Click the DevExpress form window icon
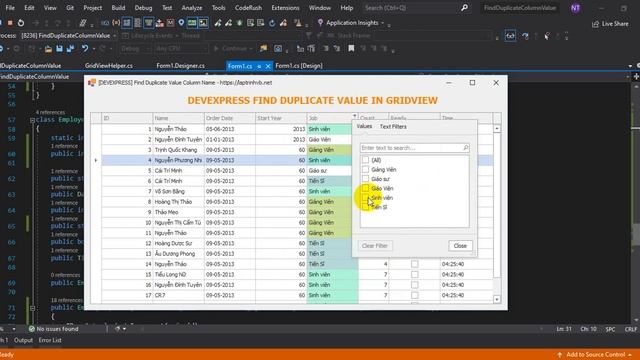The height and width of the screenshot is (360, 640). coord(92,82)
